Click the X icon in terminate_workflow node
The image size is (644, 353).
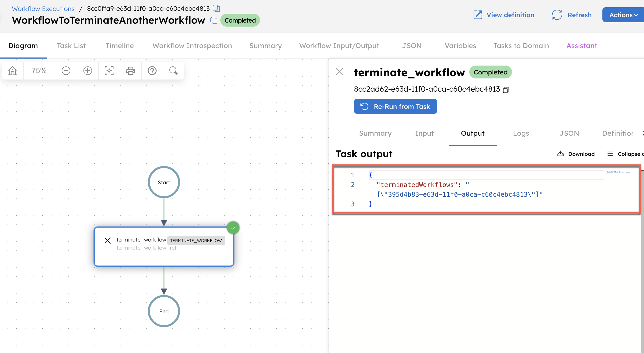pyautogui.click(x=108, y=240)
